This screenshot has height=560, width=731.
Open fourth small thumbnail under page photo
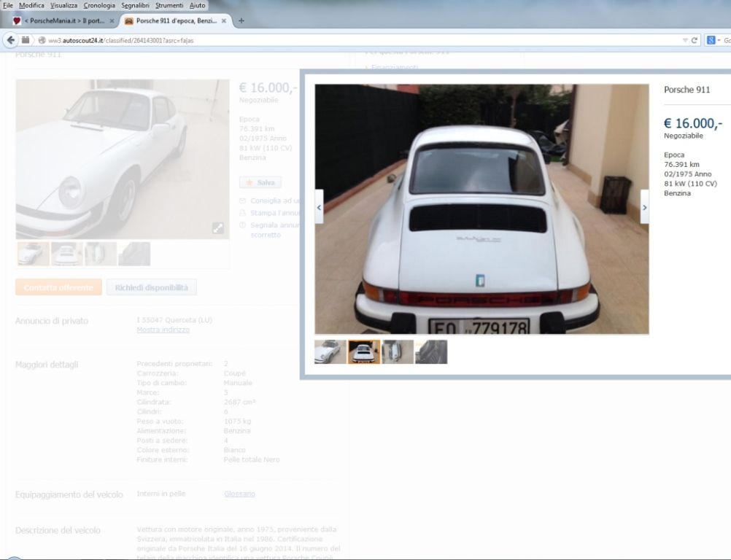coord(134,254)
